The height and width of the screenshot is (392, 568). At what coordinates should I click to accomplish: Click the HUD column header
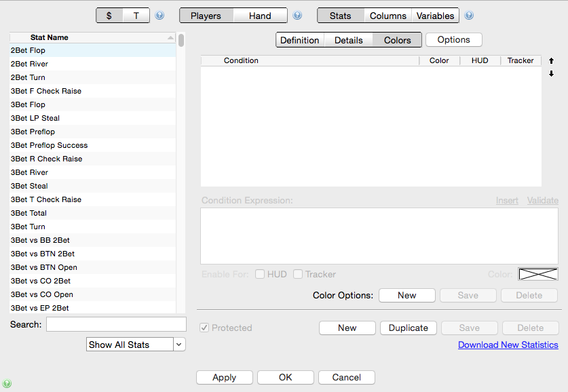point(480,60)
